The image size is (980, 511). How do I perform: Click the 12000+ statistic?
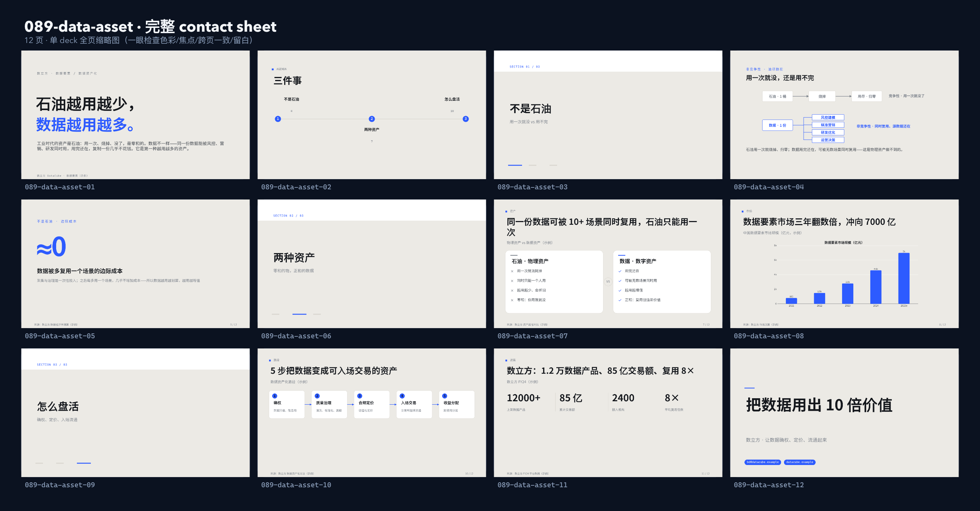524,398
